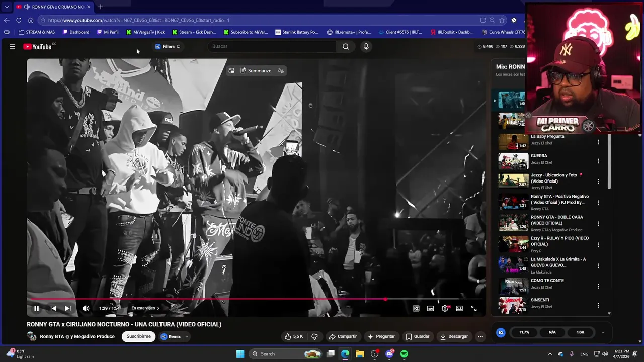Mute the video player volume

point(86,308)
